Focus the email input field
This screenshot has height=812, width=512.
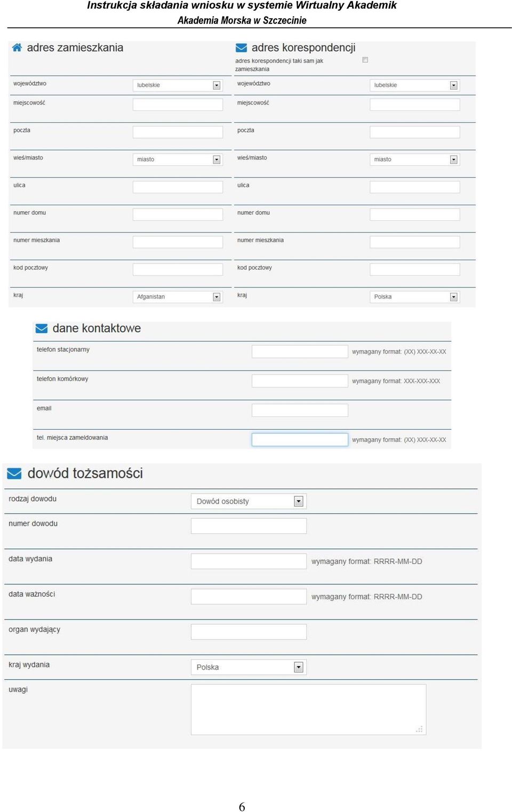pos(300,410)
